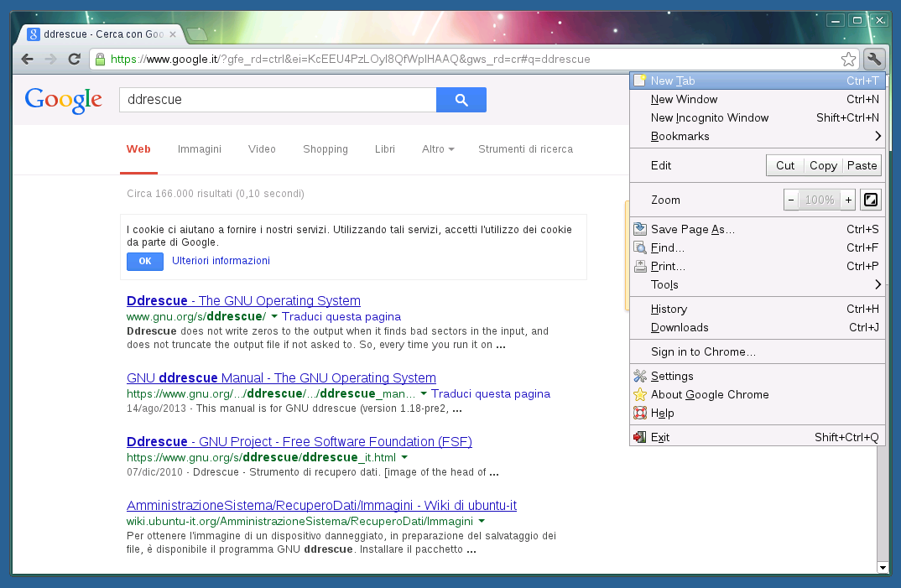Image resolution: width=901 pixels, height=588 pixels.
Task: Open the Altro dropdown
Action: click(x=437, y=149)
